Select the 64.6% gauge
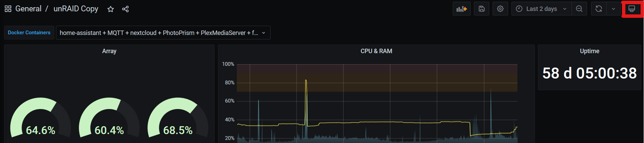Image resolution: width=644 pixels, height=143 pixels. tap(41, 118)
